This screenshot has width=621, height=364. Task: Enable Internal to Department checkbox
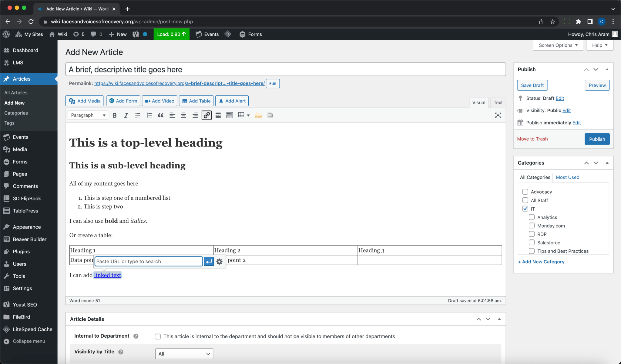tap(158, 336)
